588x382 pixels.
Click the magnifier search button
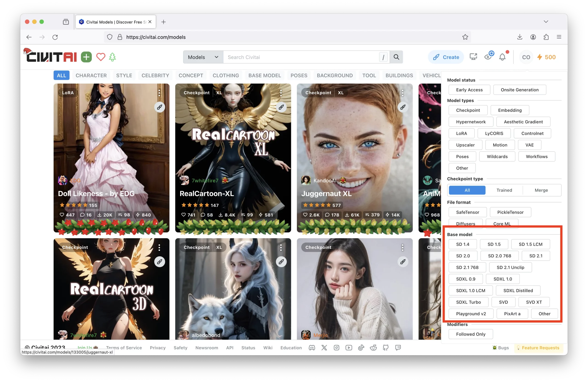point(396,57)
